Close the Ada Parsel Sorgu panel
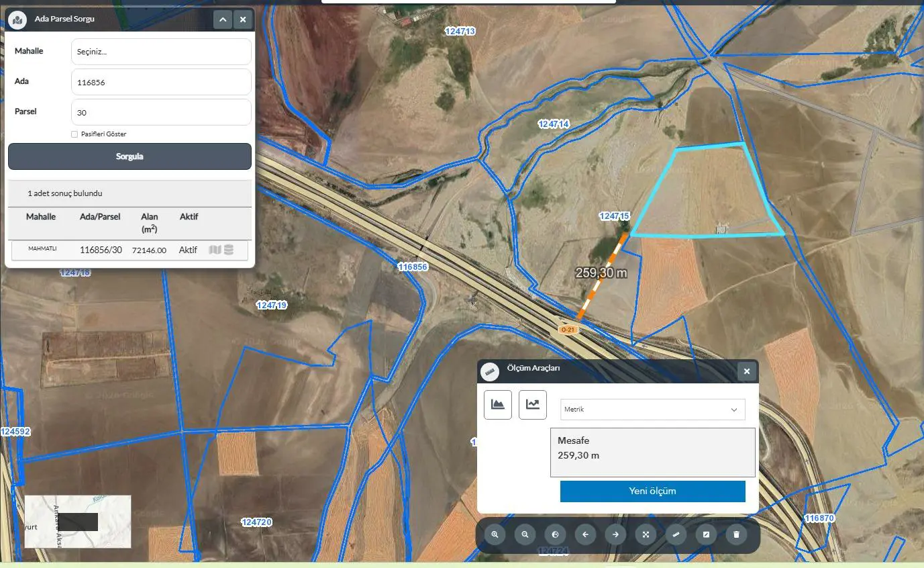This screenshot has width=924, height=568. tap(243, 19)
